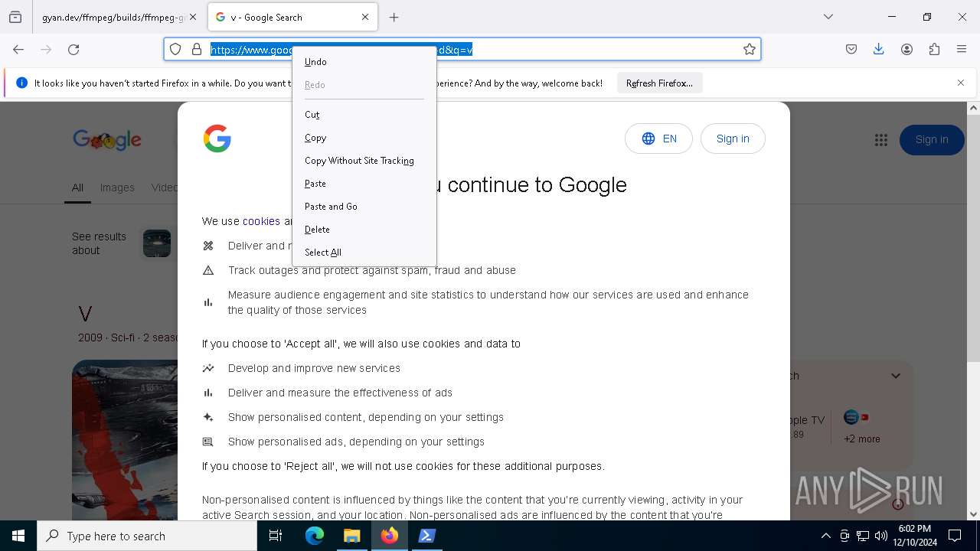Open a new tab with plus
This screenshot has width=980, height=551.
[x=394, y=17]
